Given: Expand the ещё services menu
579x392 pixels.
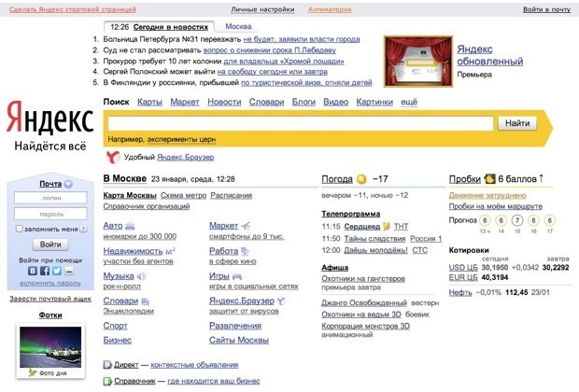Looking at the screenshot, I should 409,102.
